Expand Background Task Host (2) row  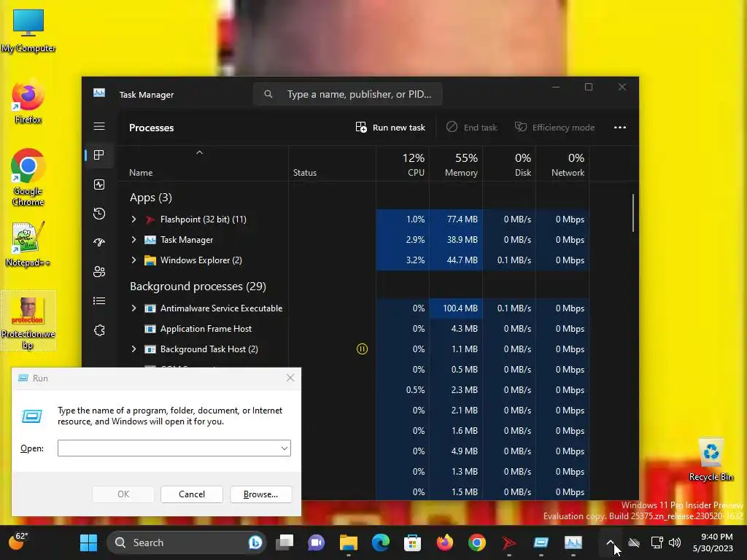coord(134,349)
